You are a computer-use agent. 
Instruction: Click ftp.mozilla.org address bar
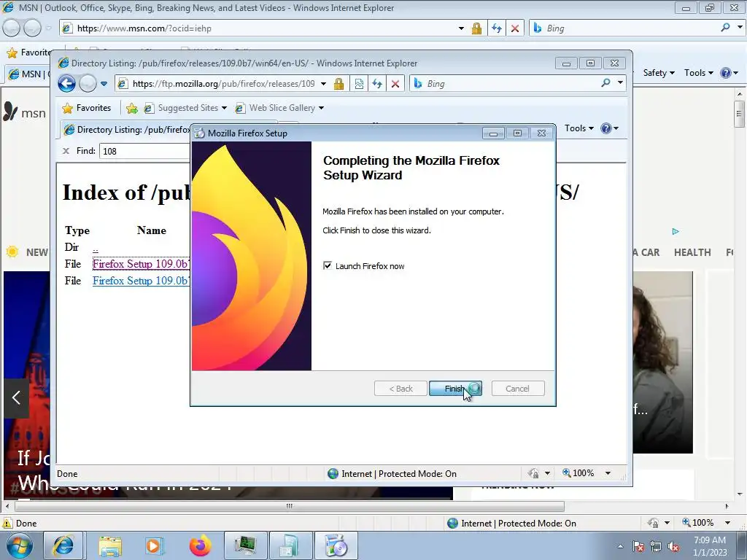pos(223,84)
